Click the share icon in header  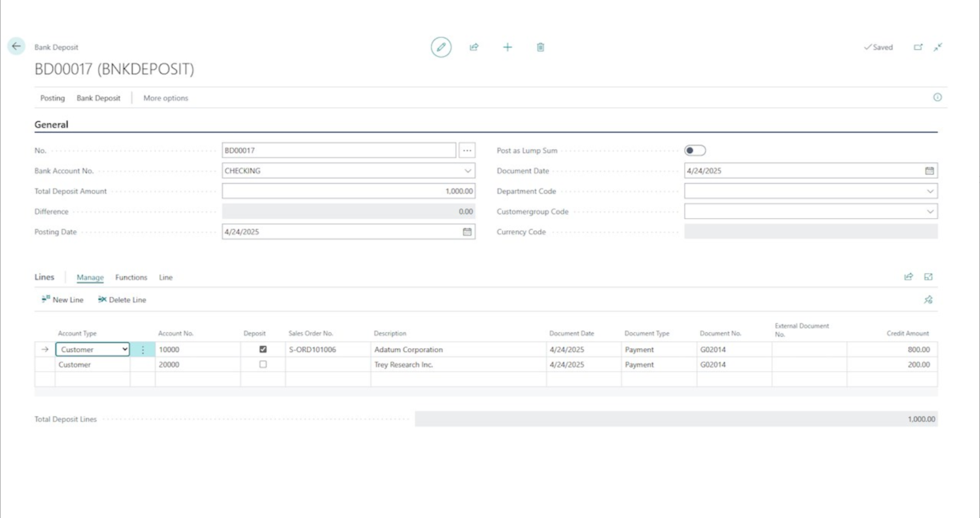(474, 47)
